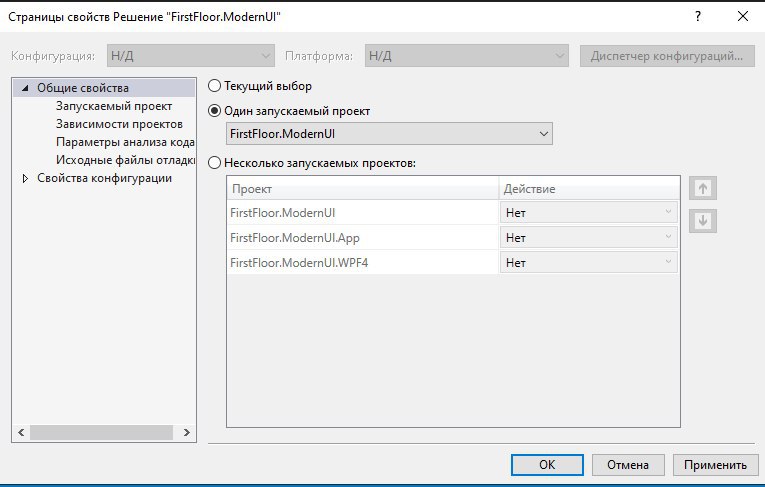Click the "Отмена" button

pos(628,465)
